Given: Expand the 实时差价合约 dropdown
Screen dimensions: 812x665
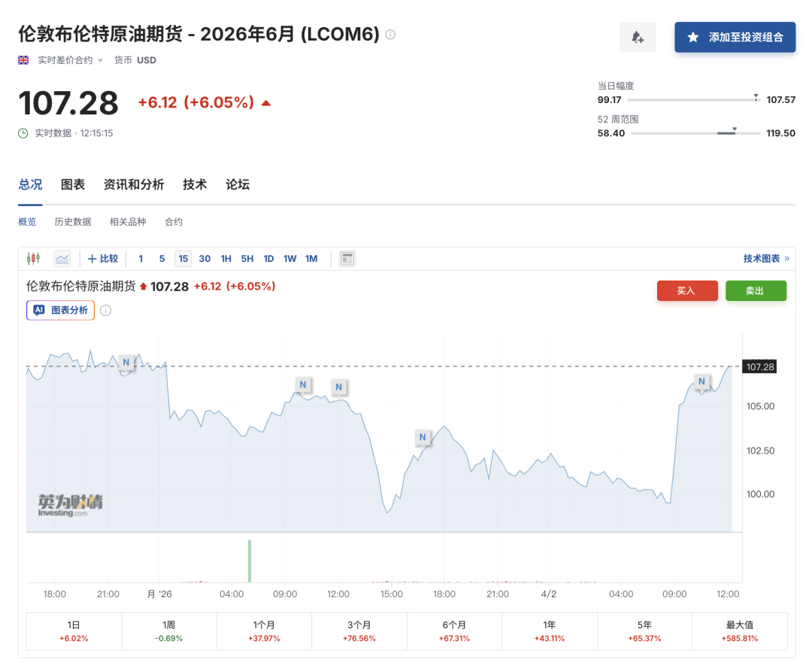Looking at the screenshot, I should pyautogui.click(x=71, y=60).
